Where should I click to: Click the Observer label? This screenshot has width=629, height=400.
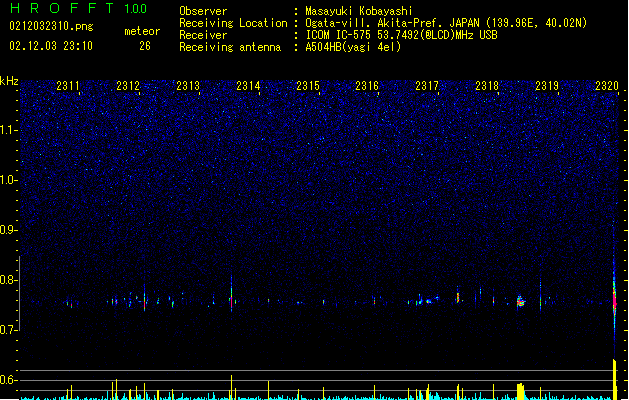(203, 11)
